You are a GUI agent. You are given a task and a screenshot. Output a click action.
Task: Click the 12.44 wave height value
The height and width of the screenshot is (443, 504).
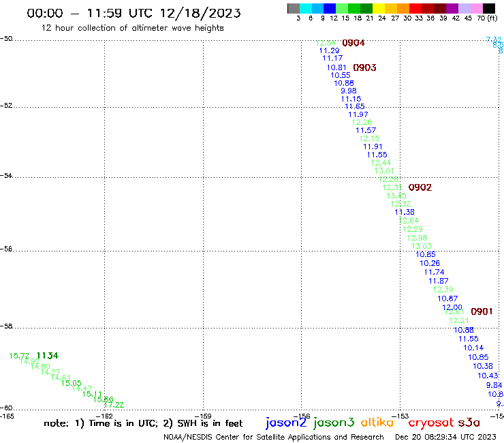tap(381, 163)
